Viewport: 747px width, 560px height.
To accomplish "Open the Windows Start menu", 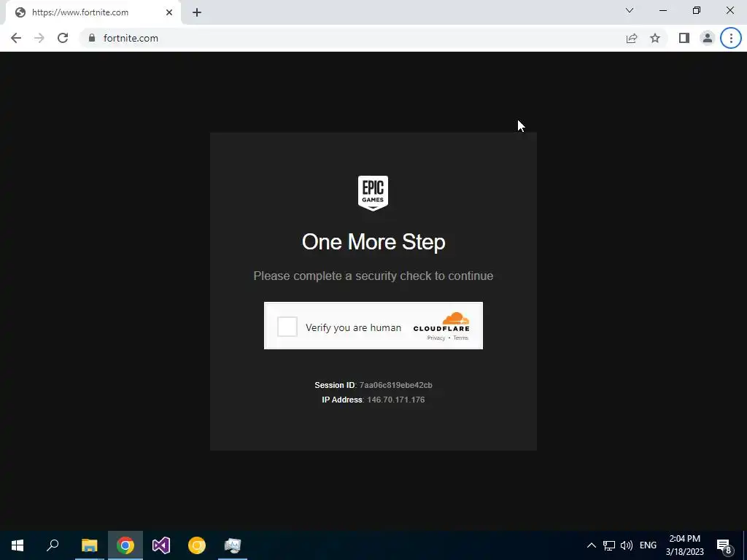I will coord(18,545).
